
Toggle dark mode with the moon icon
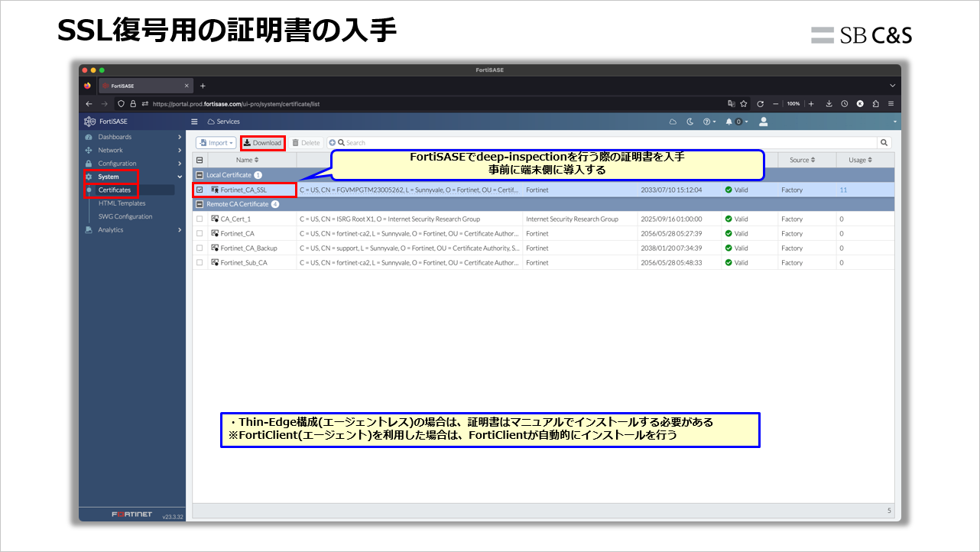(x=690, y=121)
